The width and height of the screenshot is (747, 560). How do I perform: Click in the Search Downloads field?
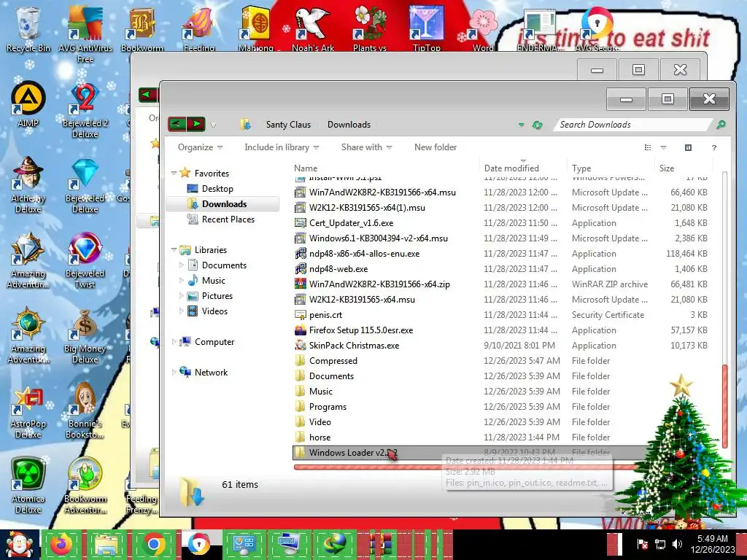(x=634, y=124)
